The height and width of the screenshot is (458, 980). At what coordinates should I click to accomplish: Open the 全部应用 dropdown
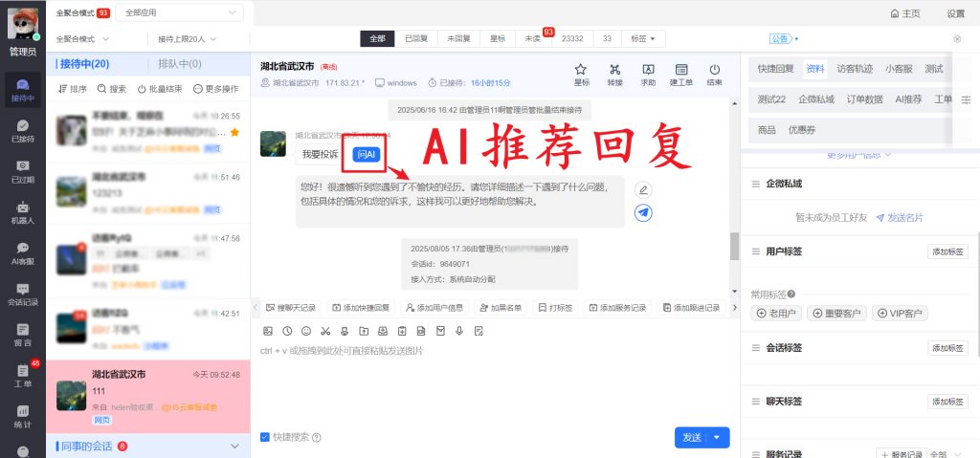(x=181, y=13)
